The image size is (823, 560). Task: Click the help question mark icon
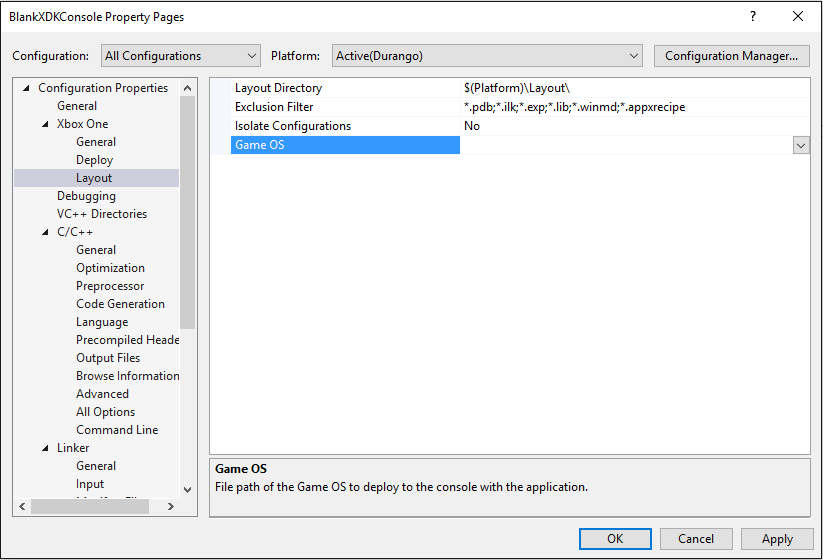click(x=753, y=16)
